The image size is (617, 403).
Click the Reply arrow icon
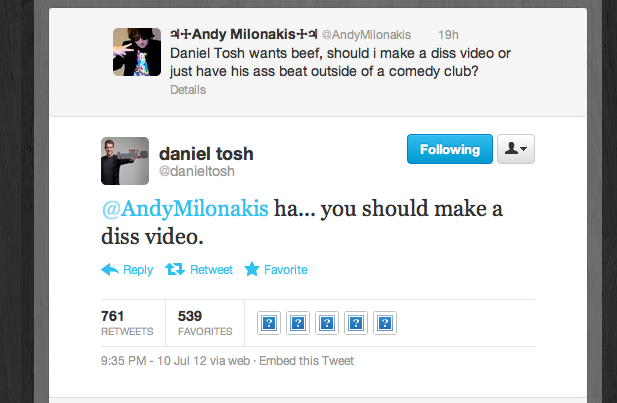[110, 270]
